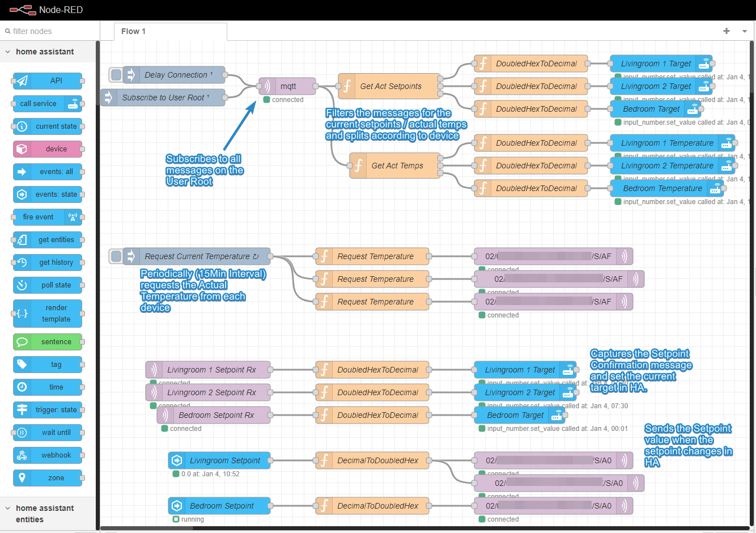Screen dimensions: 756x533
Task: Click the "Filters the messages" comment text
Action: tap(396, 124)
